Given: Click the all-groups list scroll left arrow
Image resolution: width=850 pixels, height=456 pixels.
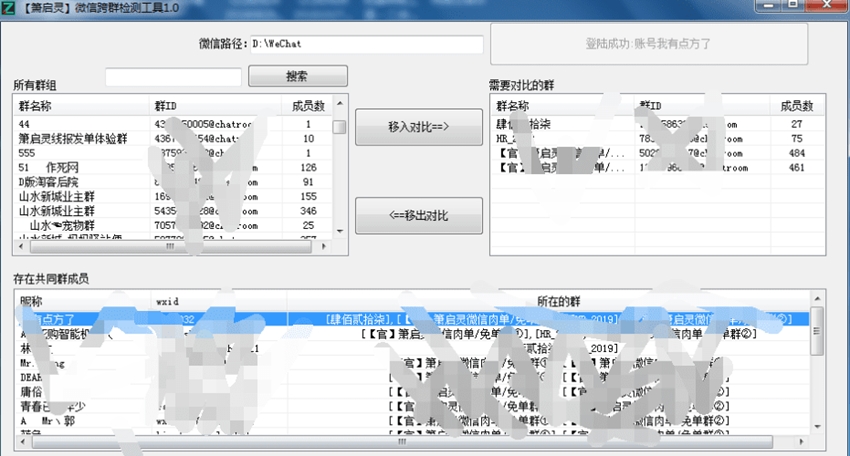Looking at the screenshot, I should pyautogui.click(x=22, y=247).
